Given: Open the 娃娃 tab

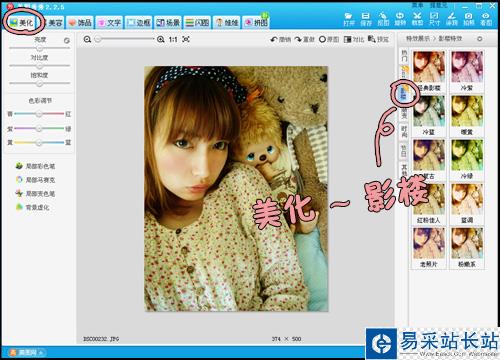Looking at the screenshot, I should (227, 22).
